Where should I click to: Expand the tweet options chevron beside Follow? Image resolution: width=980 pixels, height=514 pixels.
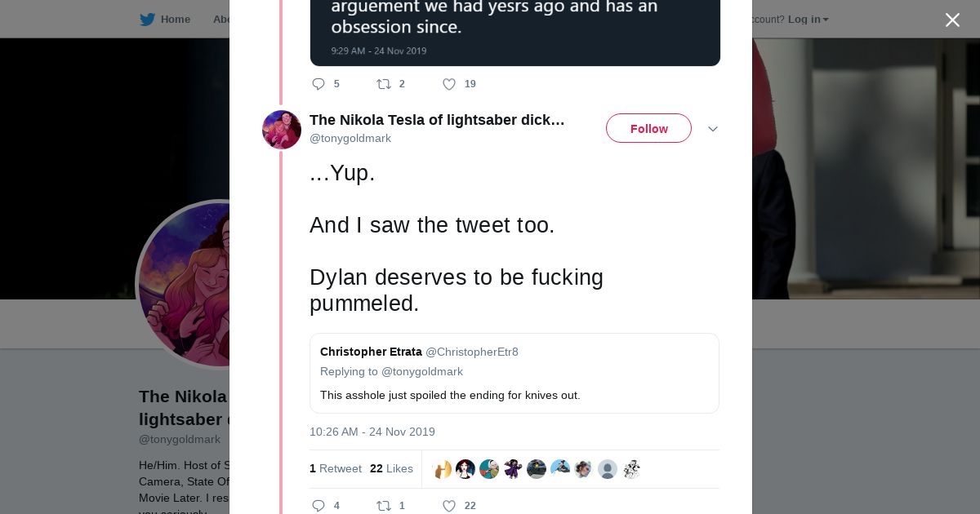713,129
